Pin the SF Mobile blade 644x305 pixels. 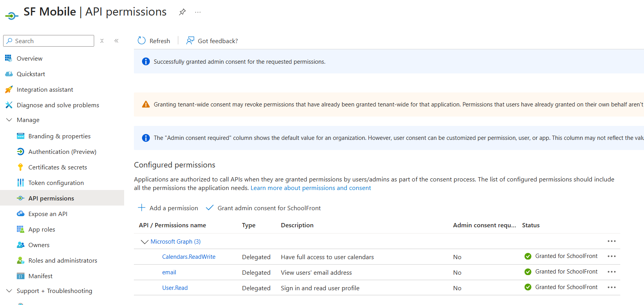click(x=182, y=12)
